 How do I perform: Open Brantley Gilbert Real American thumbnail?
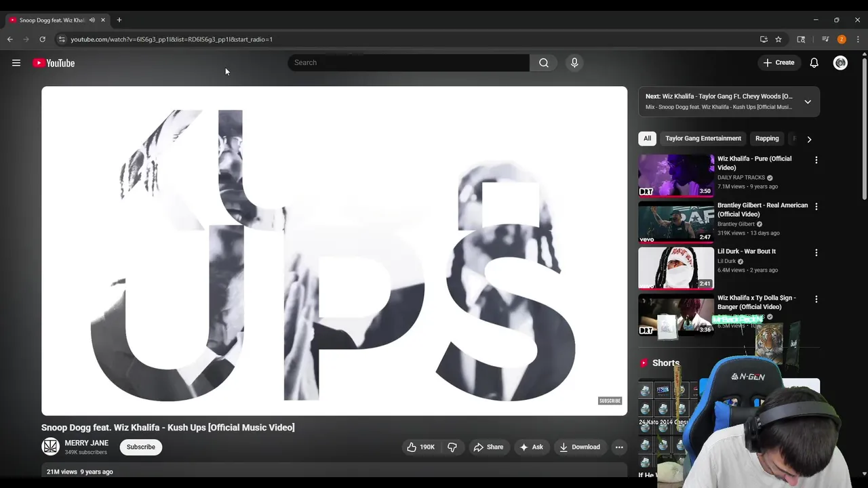click(676, 222)
